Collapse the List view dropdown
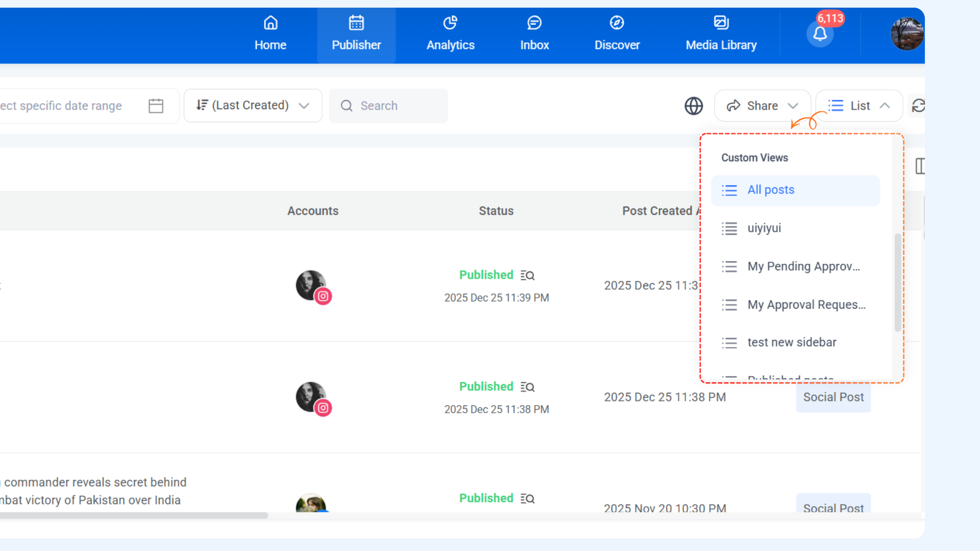Viewport: 980px width, 551px height. tap(859, 106)
